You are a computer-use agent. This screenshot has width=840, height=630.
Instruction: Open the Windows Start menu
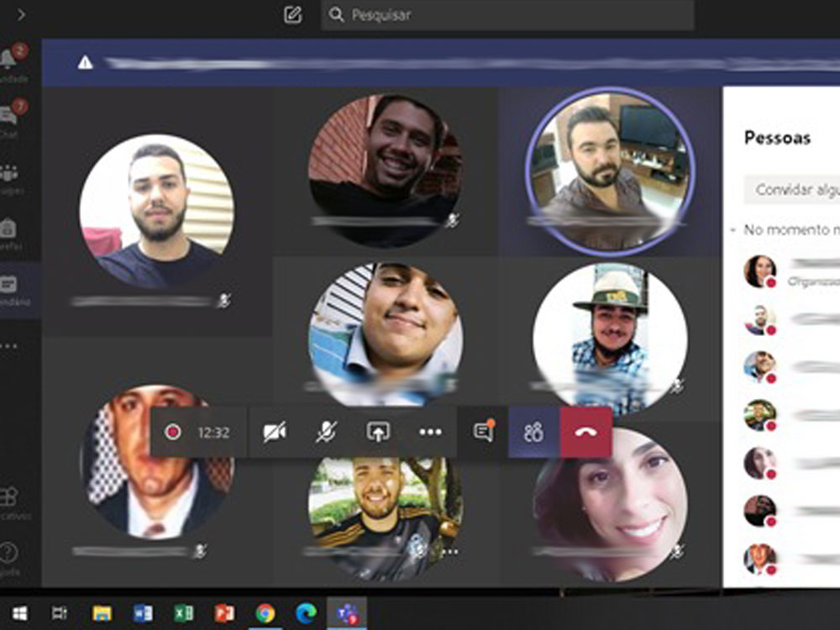click(x=20, y=613)
